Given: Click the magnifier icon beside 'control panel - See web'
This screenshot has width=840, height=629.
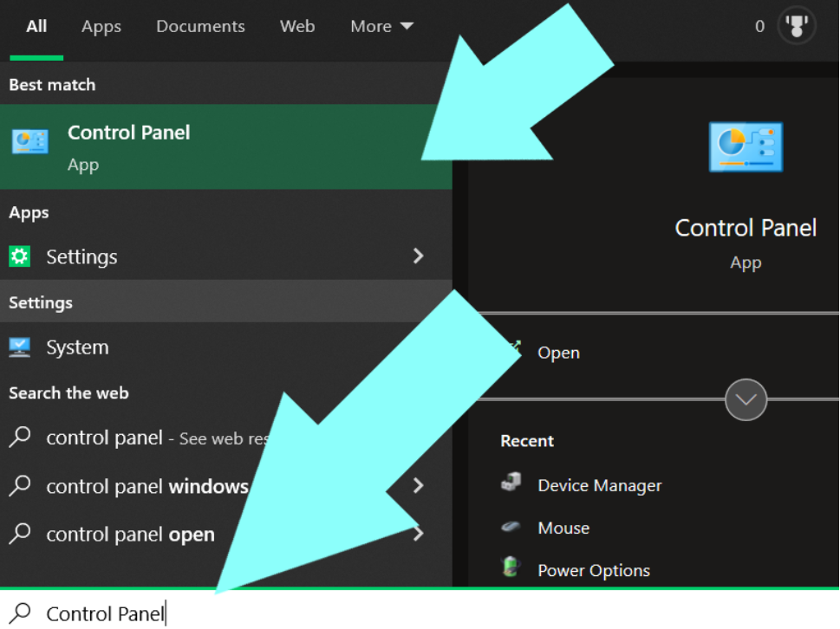Looking at the screenshot, I should 20,437.
